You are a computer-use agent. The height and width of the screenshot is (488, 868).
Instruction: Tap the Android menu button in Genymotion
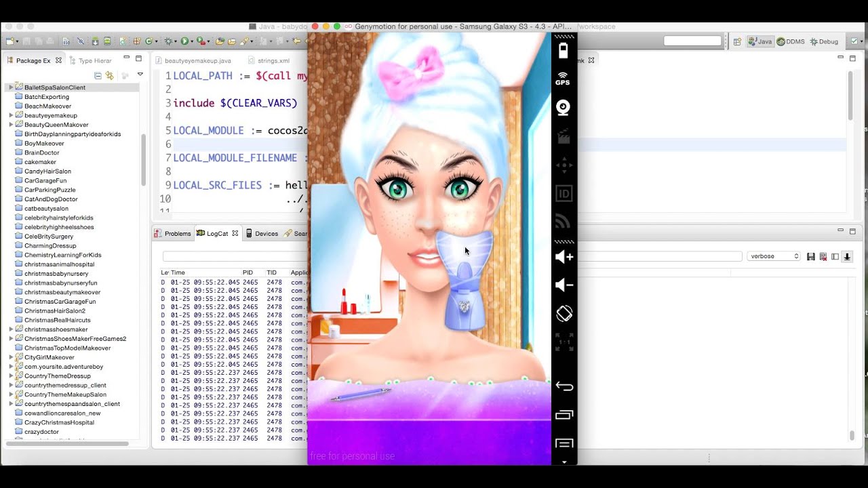coord(564,443)
